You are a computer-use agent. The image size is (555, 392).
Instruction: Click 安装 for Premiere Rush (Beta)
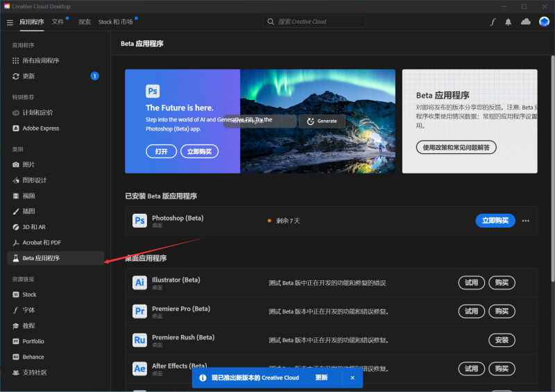(x=502, y=340)
